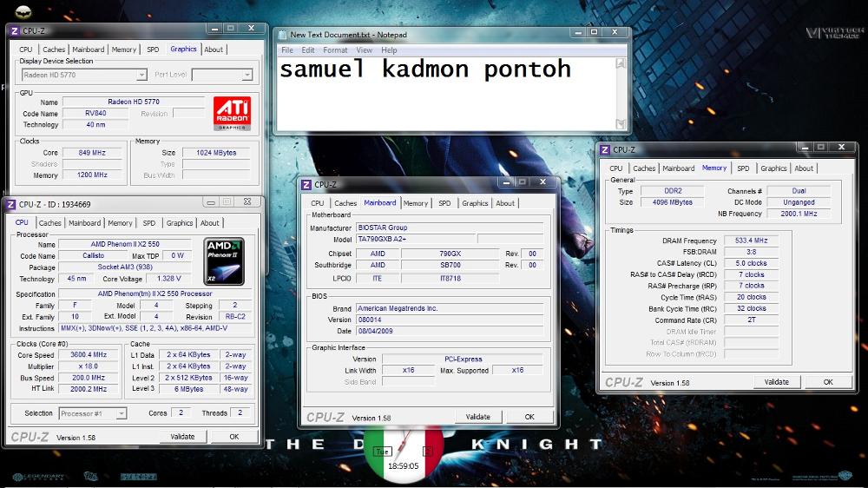Click NB Frequency value 2000.1 MHz
868x488 pixels.
799,214
